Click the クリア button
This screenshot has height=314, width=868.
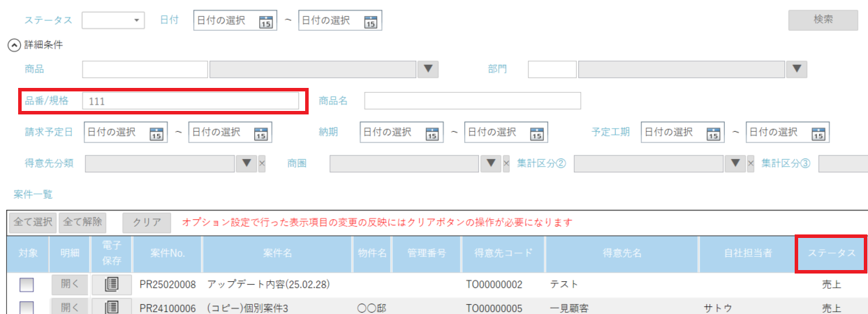pos(147,223)
